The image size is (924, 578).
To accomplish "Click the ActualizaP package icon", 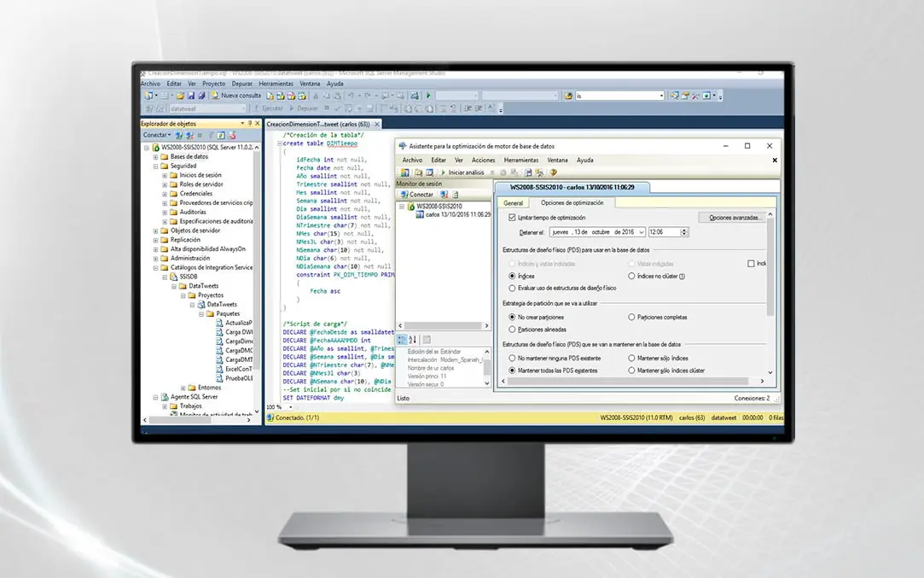I will coord(220,323).
